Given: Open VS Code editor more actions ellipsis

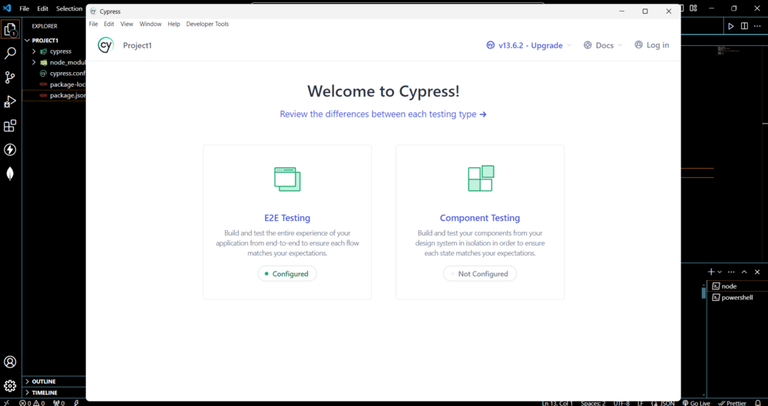Looking at the screenshot, I should click(757, 26).
